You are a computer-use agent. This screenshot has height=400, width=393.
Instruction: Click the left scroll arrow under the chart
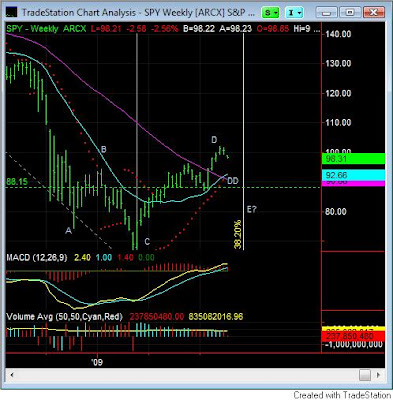tap(12, 375)
